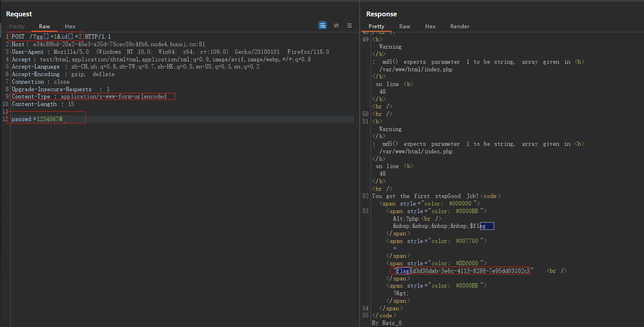Click the User-Agent header line
644x327 pixels.
coord(171,52)
